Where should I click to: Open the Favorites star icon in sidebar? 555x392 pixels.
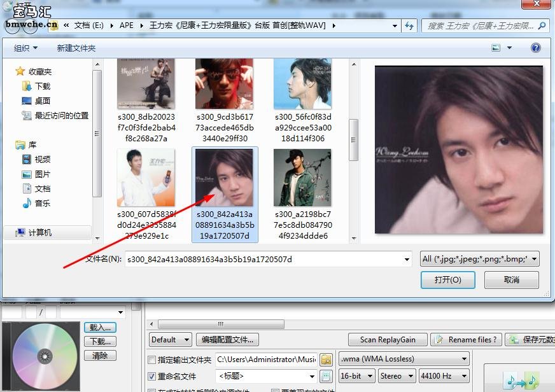(x=20, y=71)
